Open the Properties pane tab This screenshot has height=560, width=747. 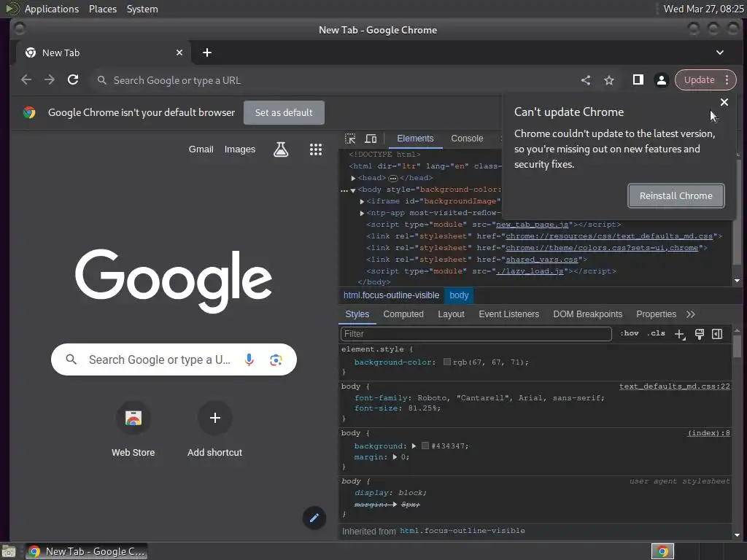coord(656,314)
